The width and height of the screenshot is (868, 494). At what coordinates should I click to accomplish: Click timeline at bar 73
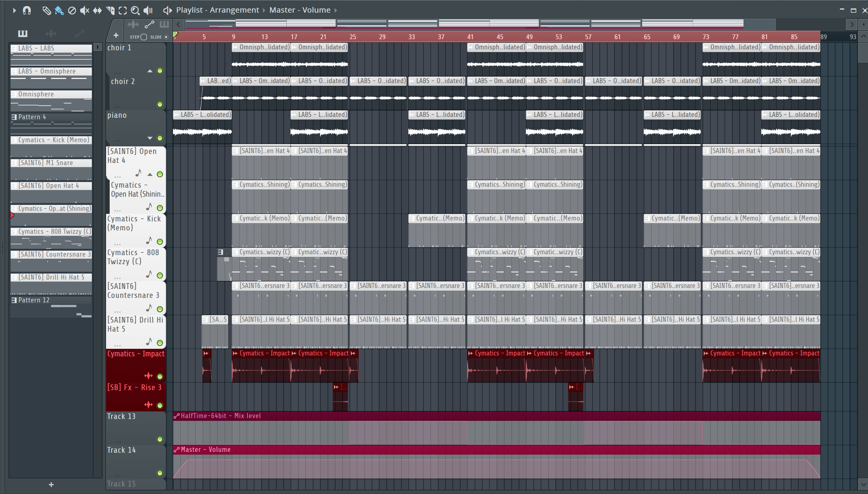click(x=705, y=37)
